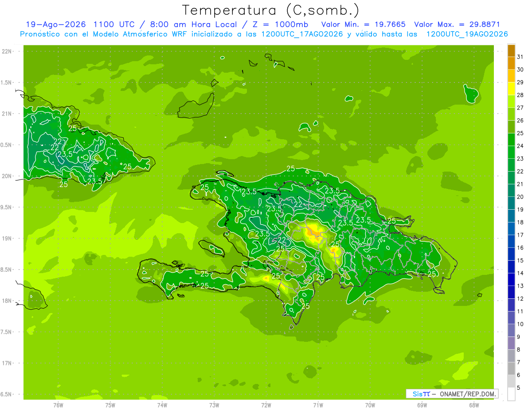Image resolution: width=532 pixels, height=411 pixels.
Task: Click the "8:00 am Hora Local" text
Action: pos(193,24)
